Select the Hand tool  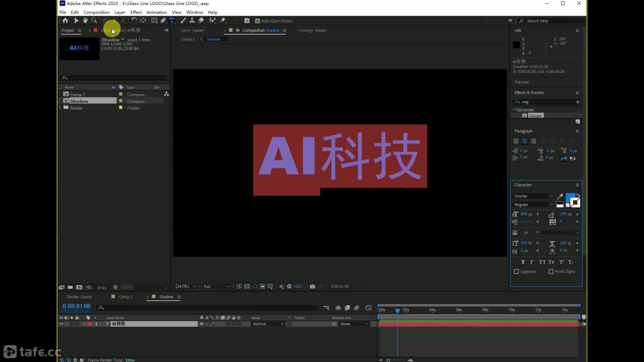(x=85, y=20)
